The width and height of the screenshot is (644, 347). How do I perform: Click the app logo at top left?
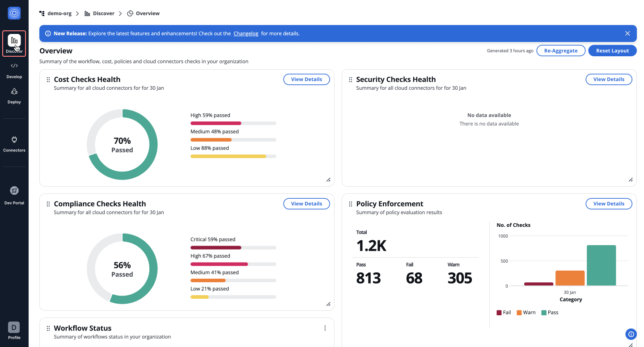click(14, 13)
